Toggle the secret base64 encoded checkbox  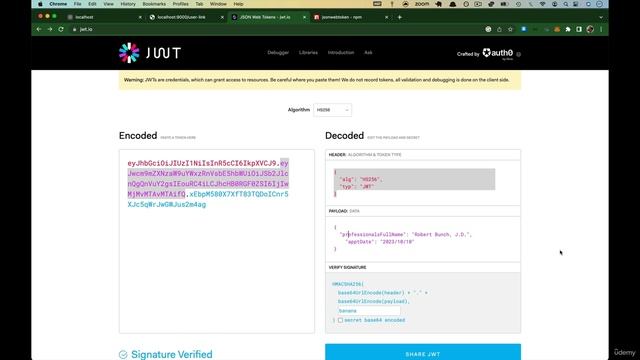[340, 320]
